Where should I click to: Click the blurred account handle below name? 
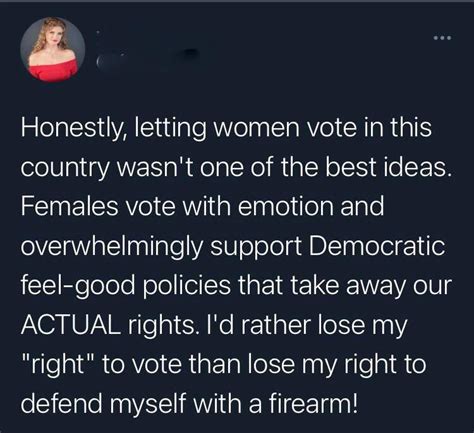pos(147,58)
